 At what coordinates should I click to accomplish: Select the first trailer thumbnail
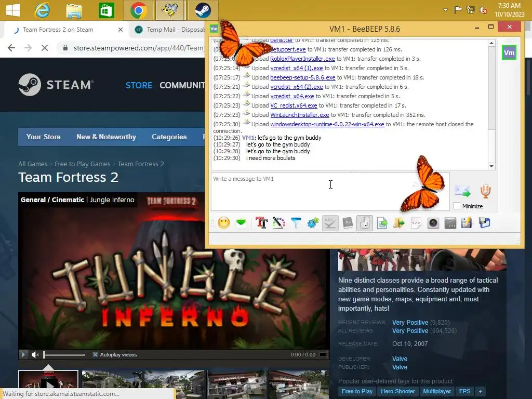pos(48,380)
